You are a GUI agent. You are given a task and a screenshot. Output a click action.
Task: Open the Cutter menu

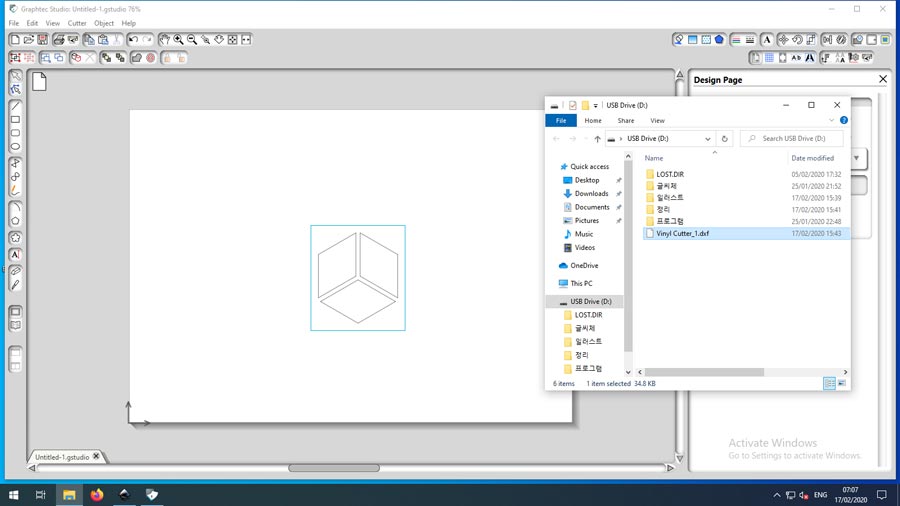point(77,24)
